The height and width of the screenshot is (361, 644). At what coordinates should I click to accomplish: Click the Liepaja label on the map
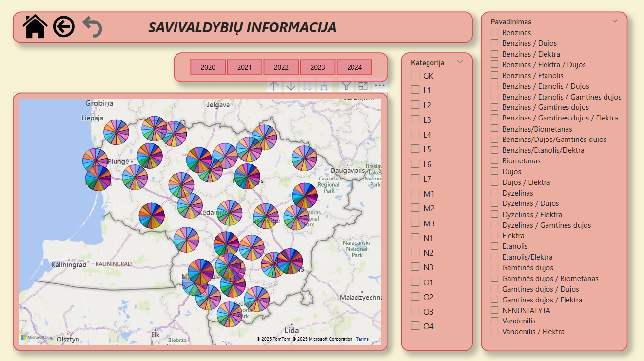click(x=93, y=118)
